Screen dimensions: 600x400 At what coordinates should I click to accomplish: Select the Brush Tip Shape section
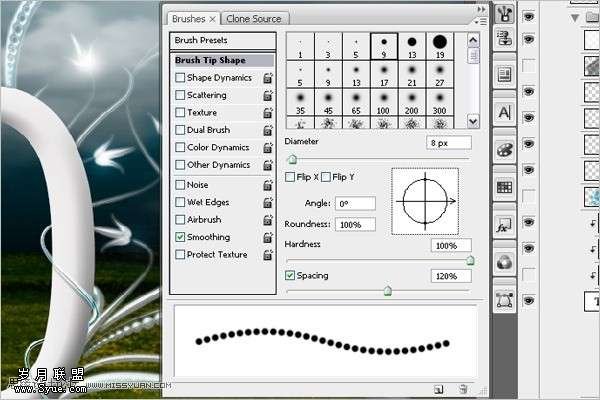pyautogui.click(x=223, y=60)
